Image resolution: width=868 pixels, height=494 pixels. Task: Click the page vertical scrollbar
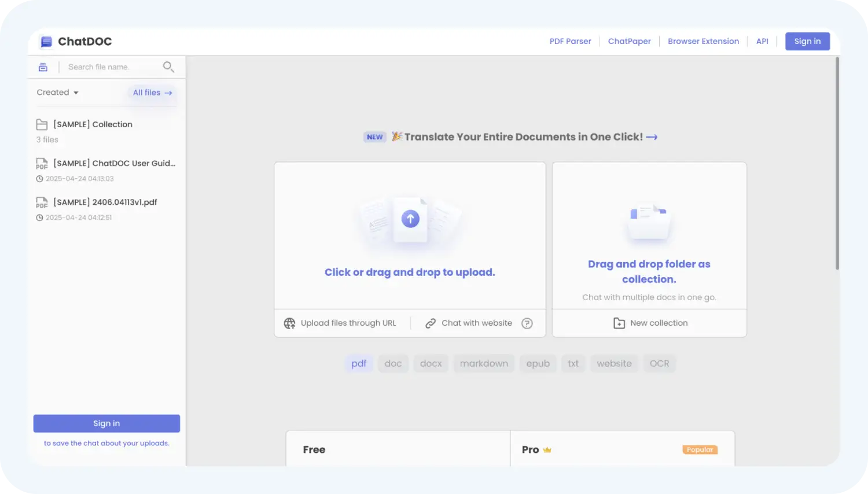click(837, 163)
